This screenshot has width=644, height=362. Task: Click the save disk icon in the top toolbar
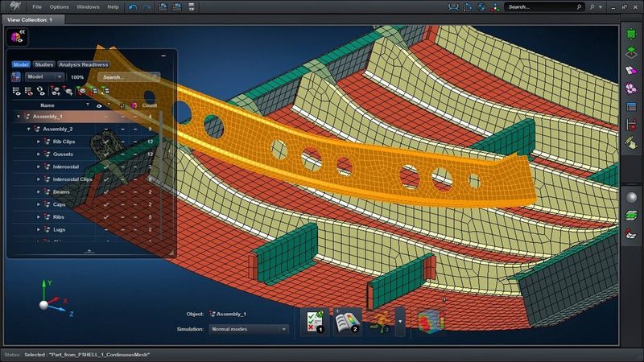point(192,6)
